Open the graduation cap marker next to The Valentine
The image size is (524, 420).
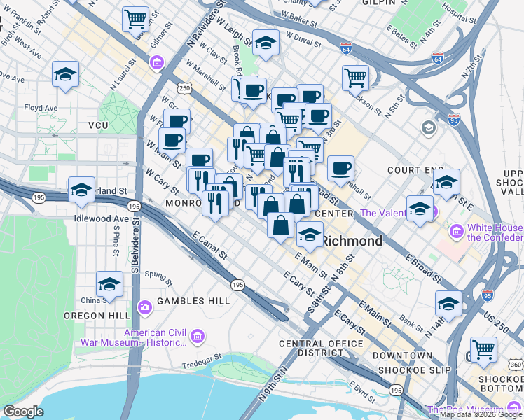420,209
